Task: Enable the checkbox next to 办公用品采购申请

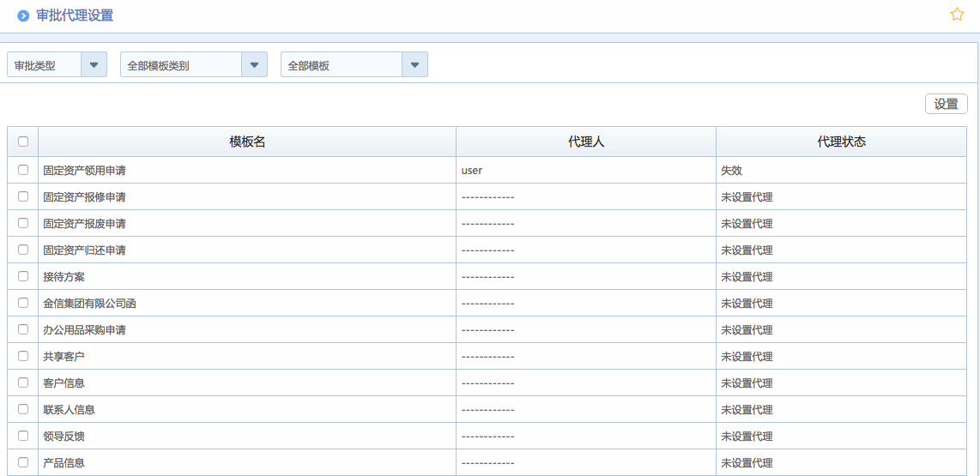Action: pyautogui.click(x=23, y=329)
